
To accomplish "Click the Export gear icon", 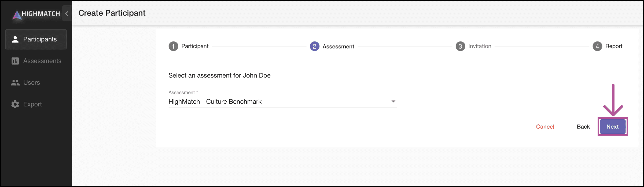I will (x=15, y=104).
